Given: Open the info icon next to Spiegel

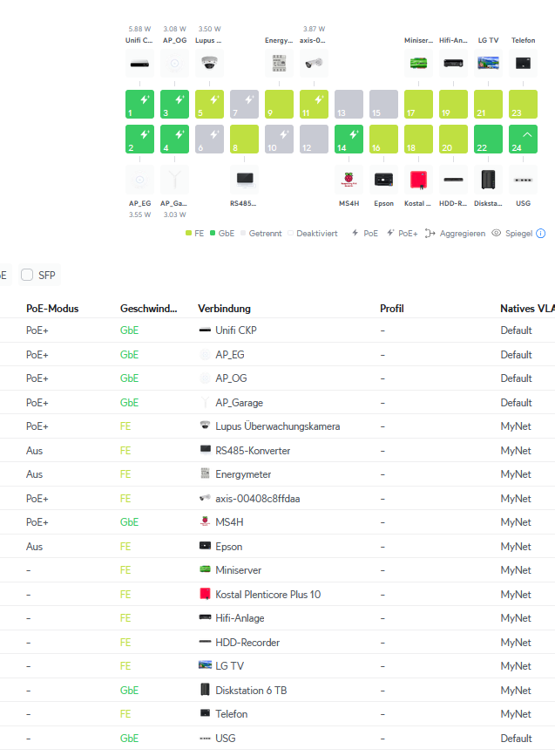Looking at the screenshot, I should click(541, 234).
